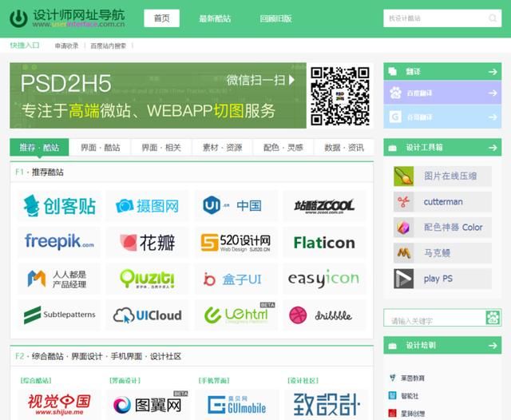Screen dimensions: 511x420
Task: Open the Qiuziti logo tile
Action: pyautogui.click(x=147, y=279)
